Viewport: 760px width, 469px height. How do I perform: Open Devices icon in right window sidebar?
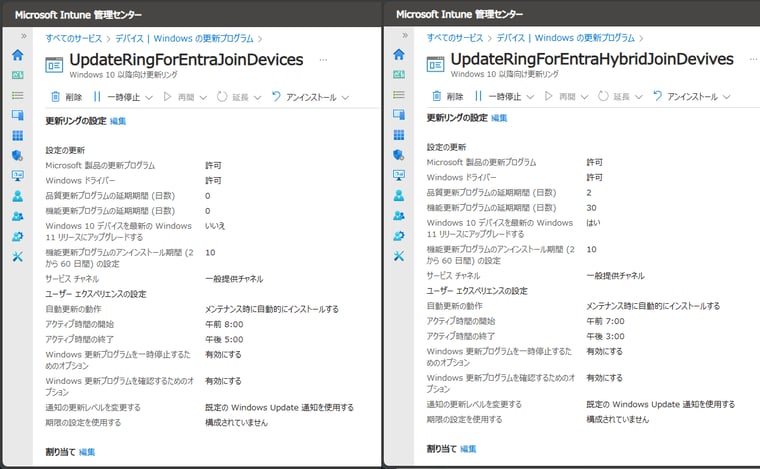pos(399,114)
